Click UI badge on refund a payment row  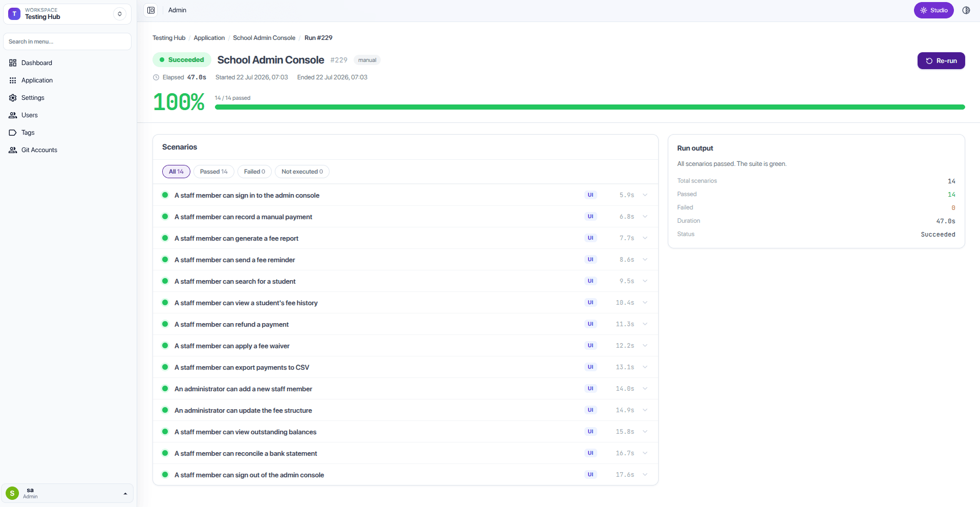tap(591, 324)
